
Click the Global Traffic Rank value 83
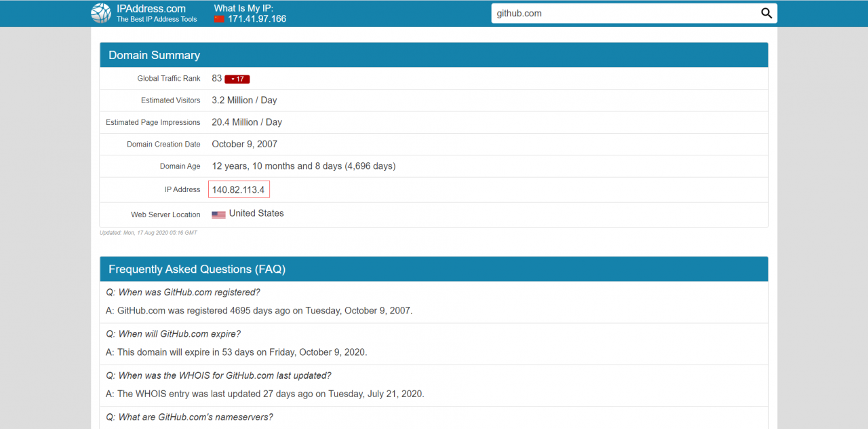coord(216,78)
